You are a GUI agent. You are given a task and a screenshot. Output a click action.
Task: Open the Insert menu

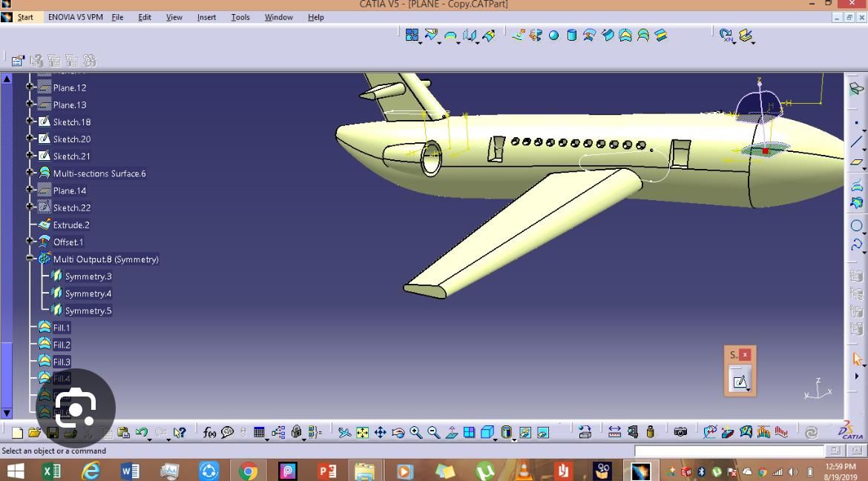pyautogui.click(x=206, y=17)
